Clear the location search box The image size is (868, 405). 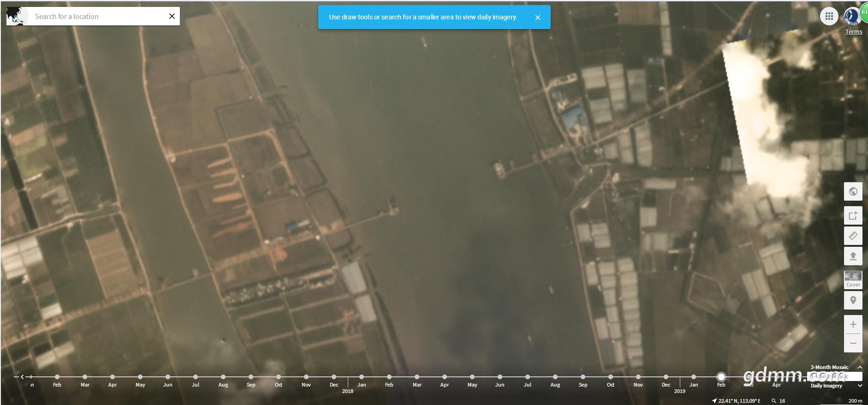[172, 16]
